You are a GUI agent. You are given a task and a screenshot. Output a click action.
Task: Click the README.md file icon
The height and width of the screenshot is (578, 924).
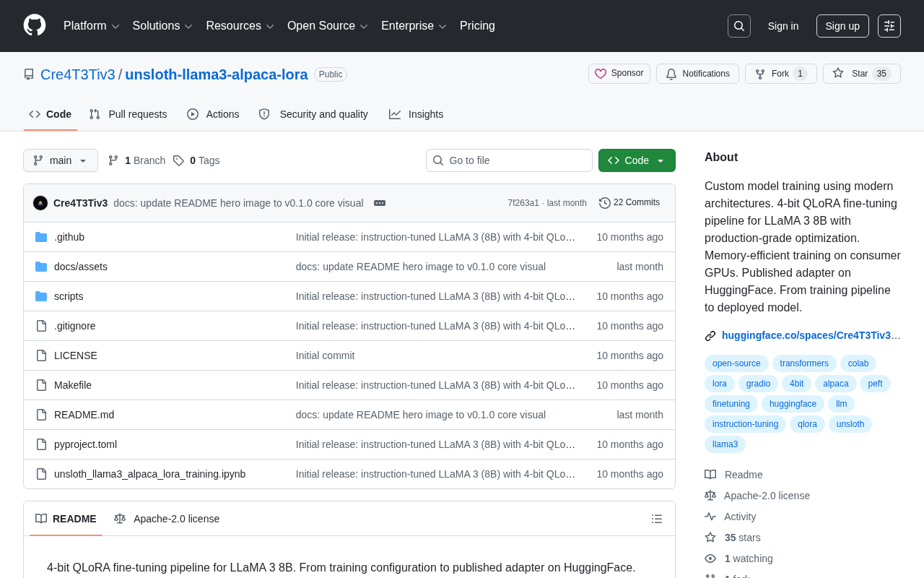(41, 415)
